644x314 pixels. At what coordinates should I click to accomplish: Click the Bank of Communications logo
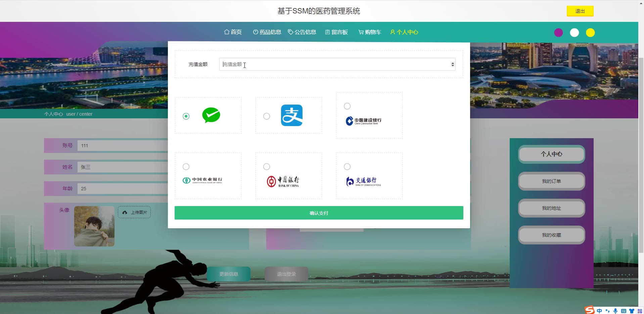coord(364,182)
